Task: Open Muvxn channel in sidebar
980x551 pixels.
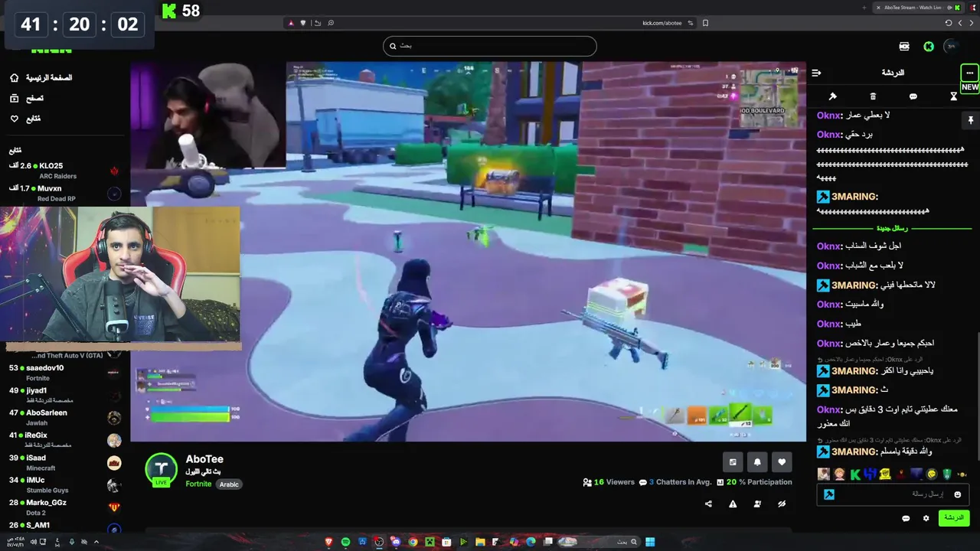Action: [x=64, y=193]
